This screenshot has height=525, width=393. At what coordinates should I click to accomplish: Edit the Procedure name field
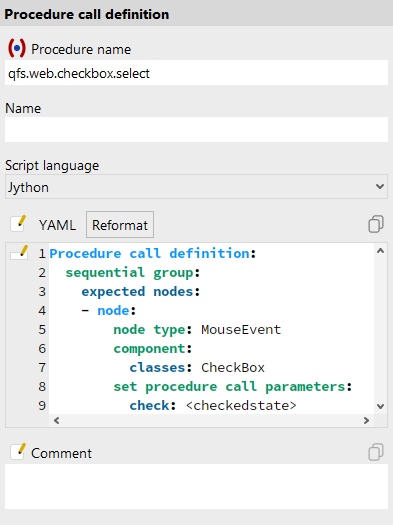pyautogui.click(x=196, y=73)
